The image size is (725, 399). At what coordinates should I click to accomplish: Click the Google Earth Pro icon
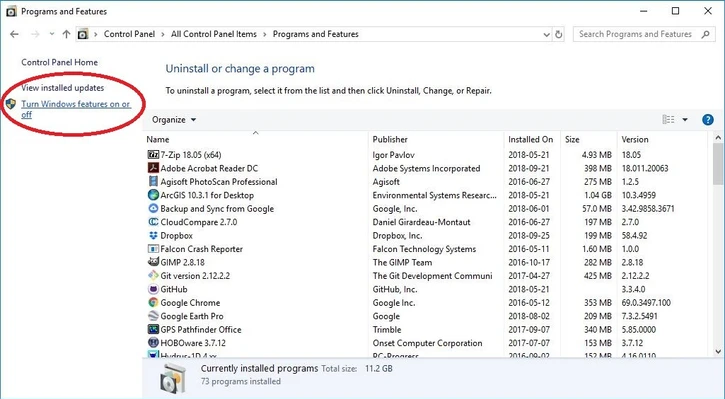click(153, 316)
